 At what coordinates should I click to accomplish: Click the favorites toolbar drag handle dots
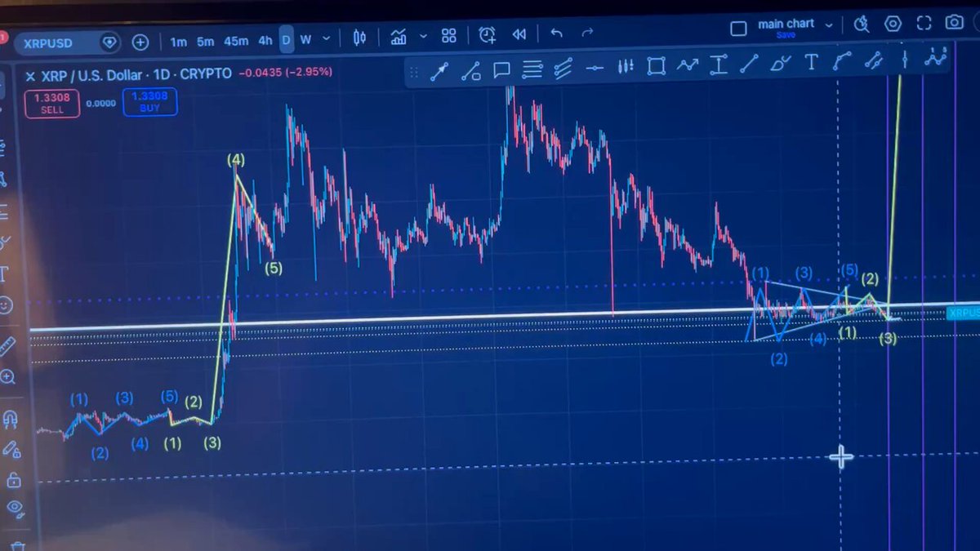(412, 73)
